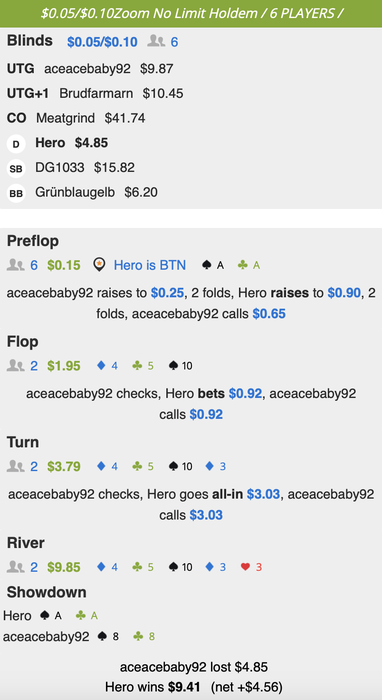Click the BB big blind badge

pos(16,194)
